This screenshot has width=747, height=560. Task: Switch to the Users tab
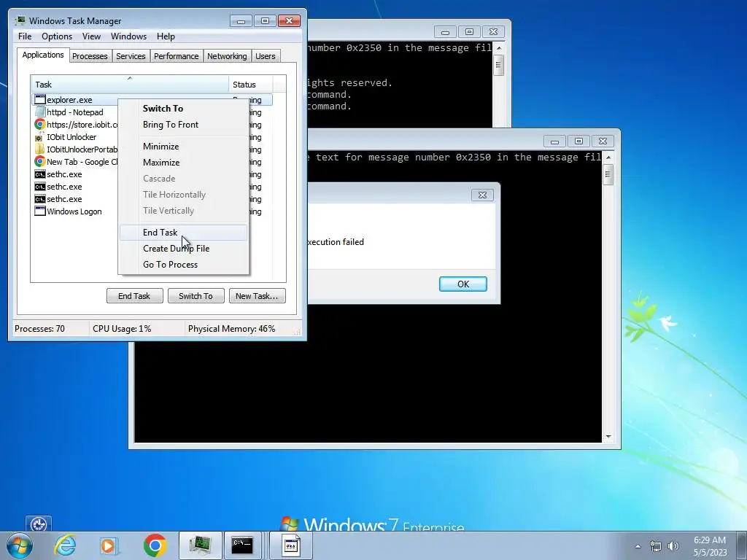coord(265,56)
